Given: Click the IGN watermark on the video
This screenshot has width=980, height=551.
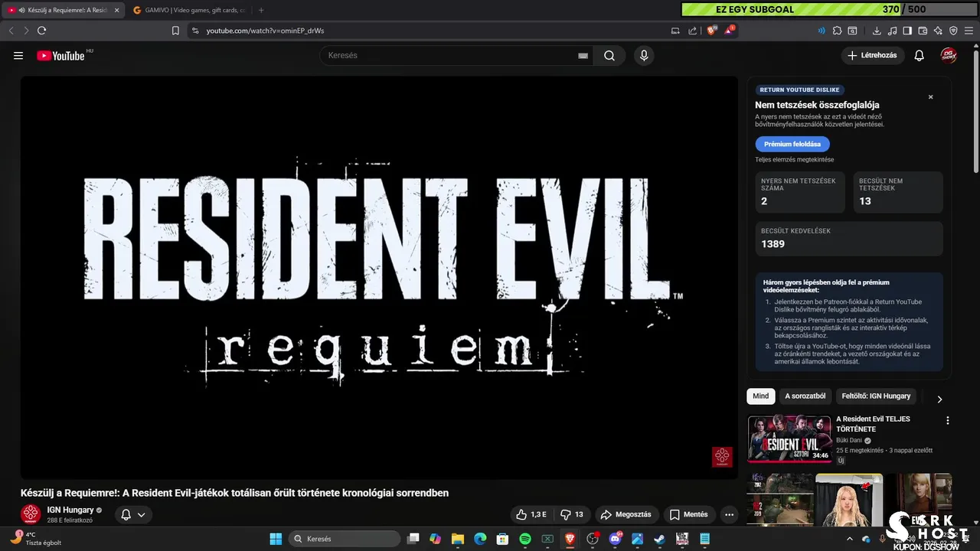Looking at the screenshot, I should click(x=722, y=457).
